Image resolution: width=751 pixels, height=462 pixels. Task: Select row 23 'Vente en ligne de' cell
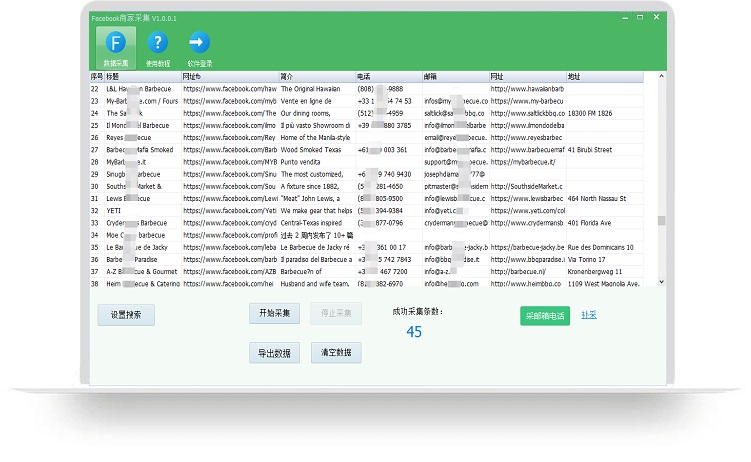[x=317, y=101]
